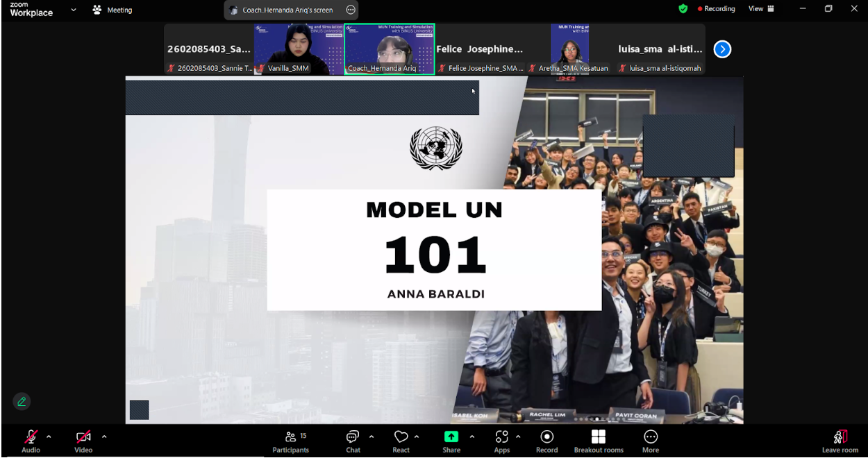Image resolution: width=868 pixels, height=458 pixels.
Task: Open the More options menu
Action: click(x=651, y=441)
